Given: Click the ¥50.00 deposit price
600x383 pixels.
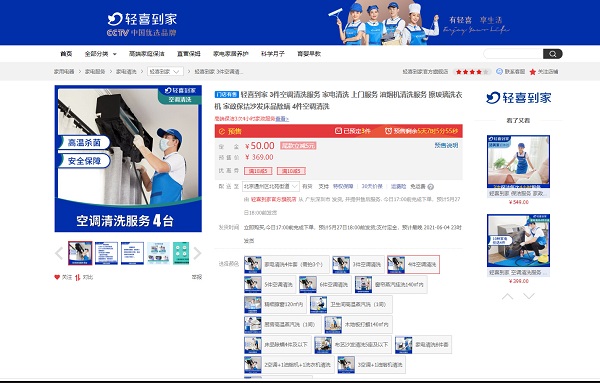Looking at the screenshot, I should (260, 146).
